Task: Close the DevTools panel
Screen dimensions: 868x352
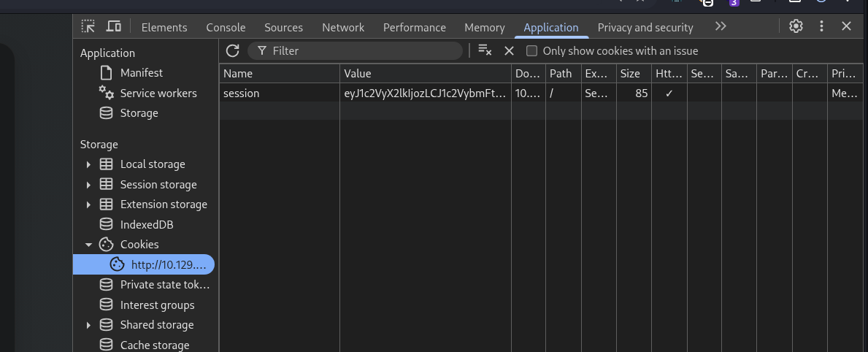Action: coord(846,26)
